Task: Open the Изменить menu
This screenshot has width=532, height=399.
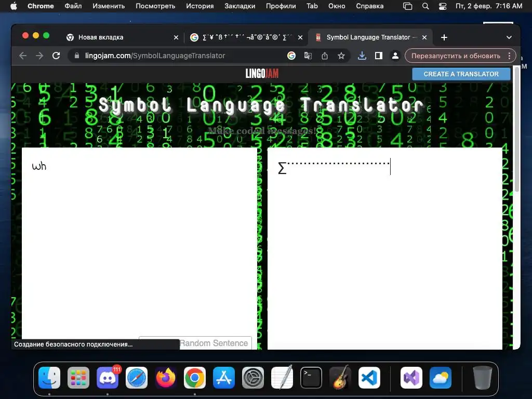Action: [109, 6]
